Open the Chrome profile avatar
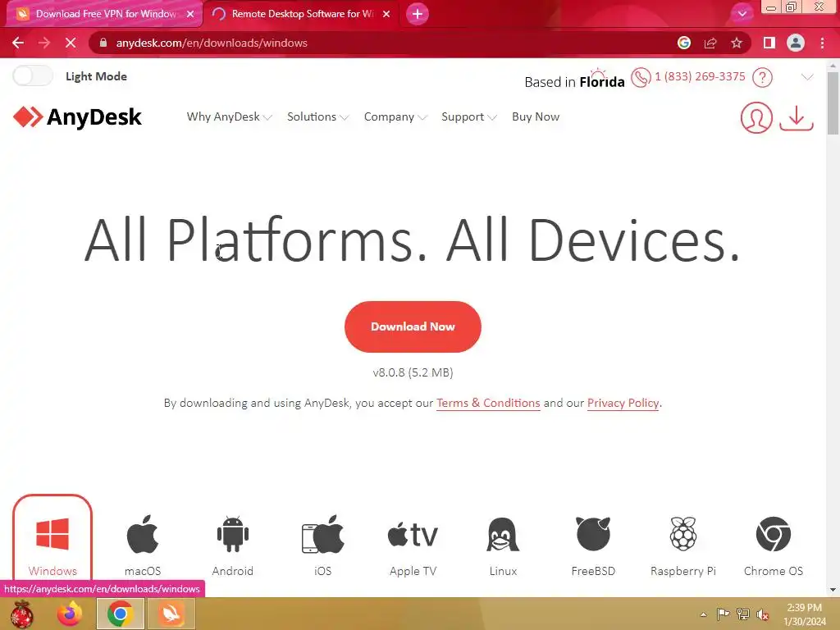 pos(796,43)
